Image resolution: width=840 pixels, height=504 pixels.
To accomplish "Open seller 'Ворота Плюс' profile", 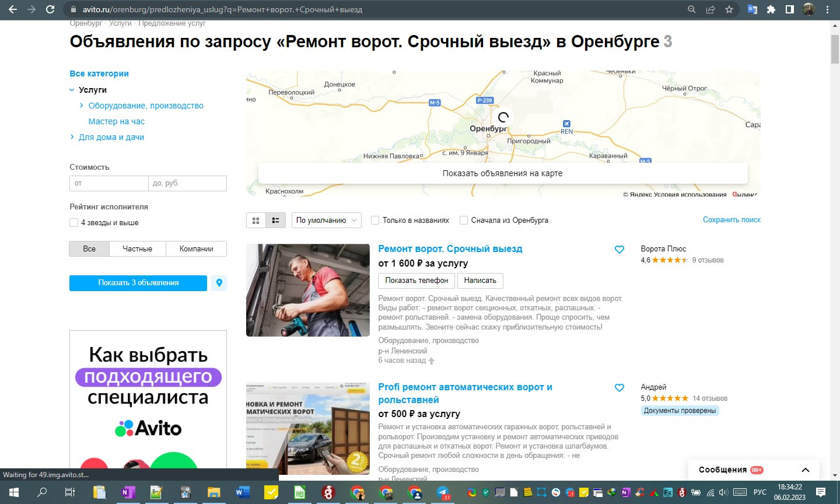I will click(x=663, y=249).
